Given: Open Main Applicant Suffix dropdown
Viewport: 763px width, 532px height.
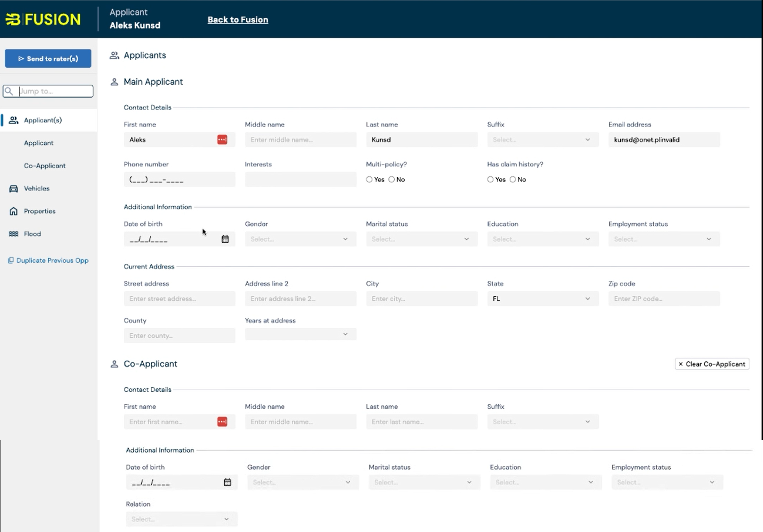Looking at the screenshot, I should point(543,140).
